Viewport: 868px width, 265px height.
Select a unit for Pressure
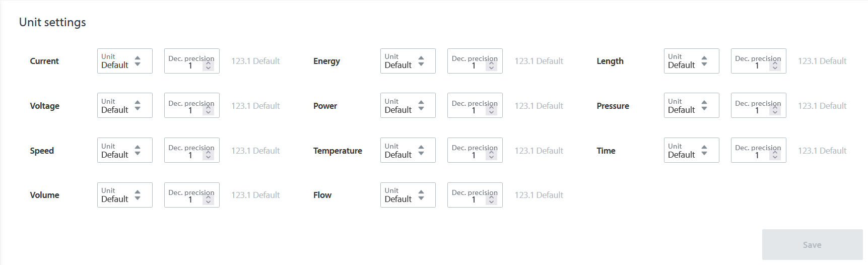tap(691, 106)
